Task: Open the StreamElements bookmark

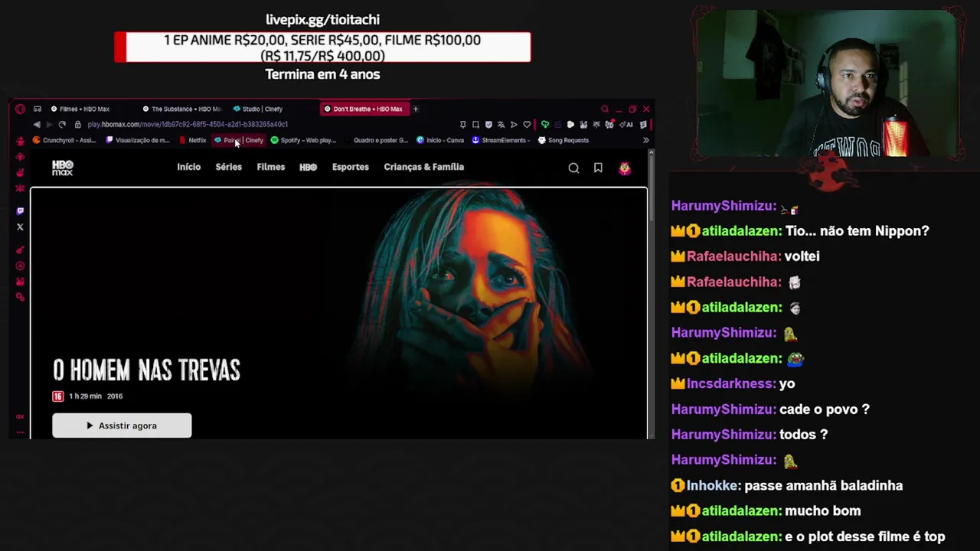Action: pyautogui.click(x=500, y=140)
